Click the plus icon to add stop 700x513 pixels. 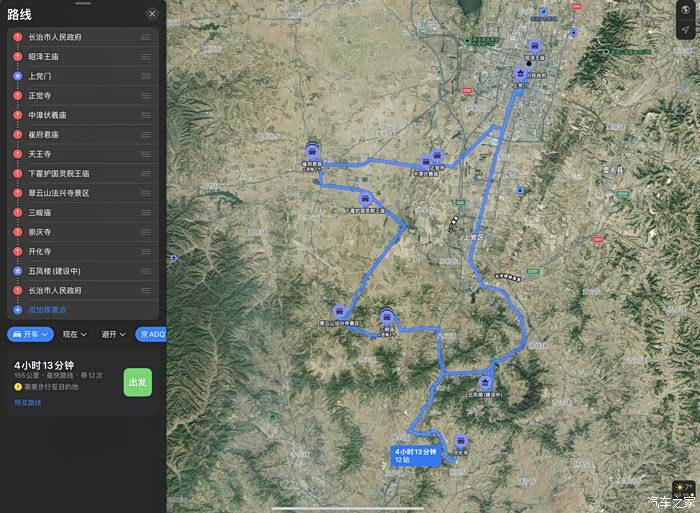tap(17, 310)
